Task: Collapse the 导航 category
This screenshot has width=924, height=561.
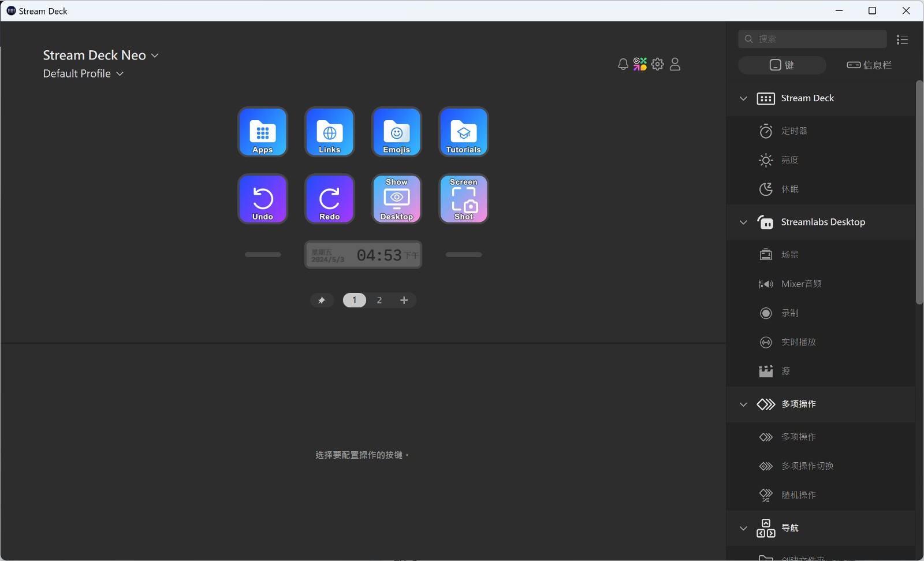Action: tap(743, 528)
